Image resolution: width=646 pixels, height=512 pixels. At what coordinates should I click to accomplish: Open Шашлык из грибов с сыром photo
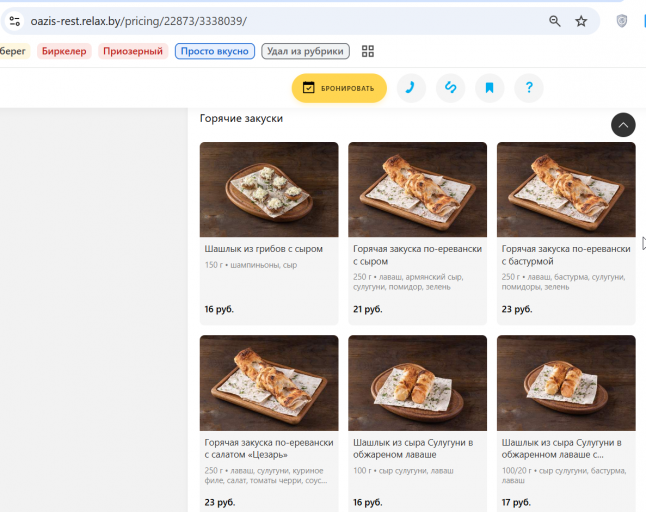click(269, 189)
